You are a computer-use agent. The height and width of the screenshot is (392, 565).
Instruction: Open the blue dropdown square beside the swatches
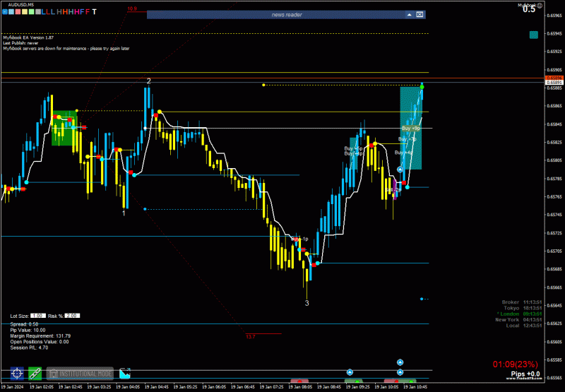tap(5, 12)
